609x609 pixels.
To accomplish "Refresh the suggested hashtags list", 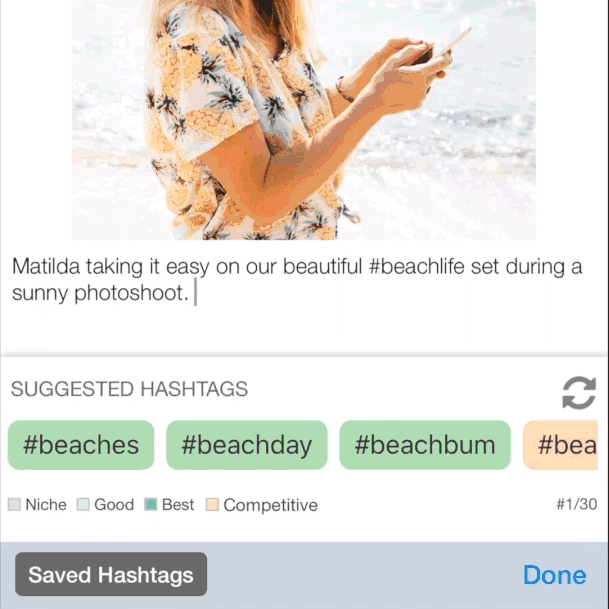I will coord(578,392).
